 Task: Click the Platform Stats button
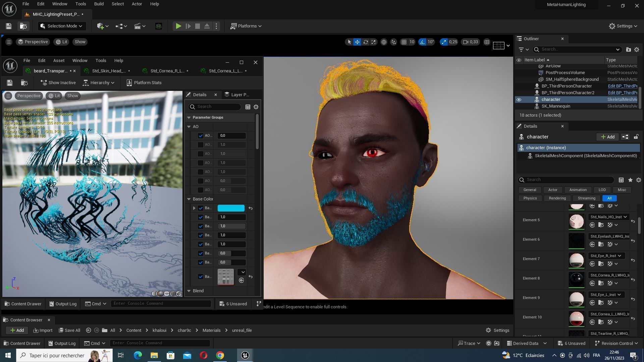coord(144,82)
